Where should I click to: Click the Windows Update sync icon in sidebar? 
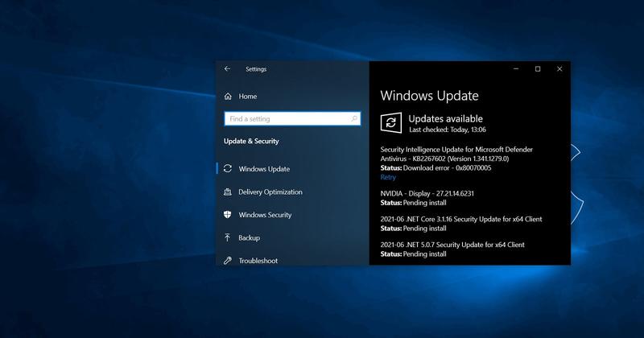228,169
